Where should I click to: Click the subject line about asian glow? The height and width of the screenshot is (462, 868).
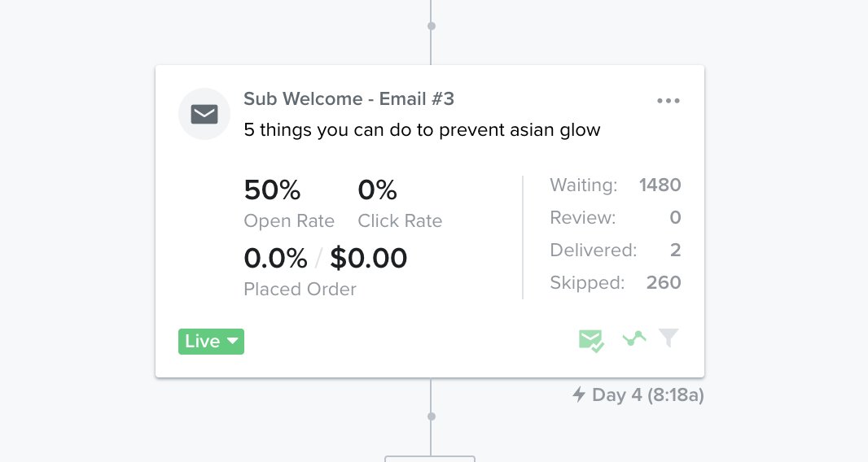(422, 130)
